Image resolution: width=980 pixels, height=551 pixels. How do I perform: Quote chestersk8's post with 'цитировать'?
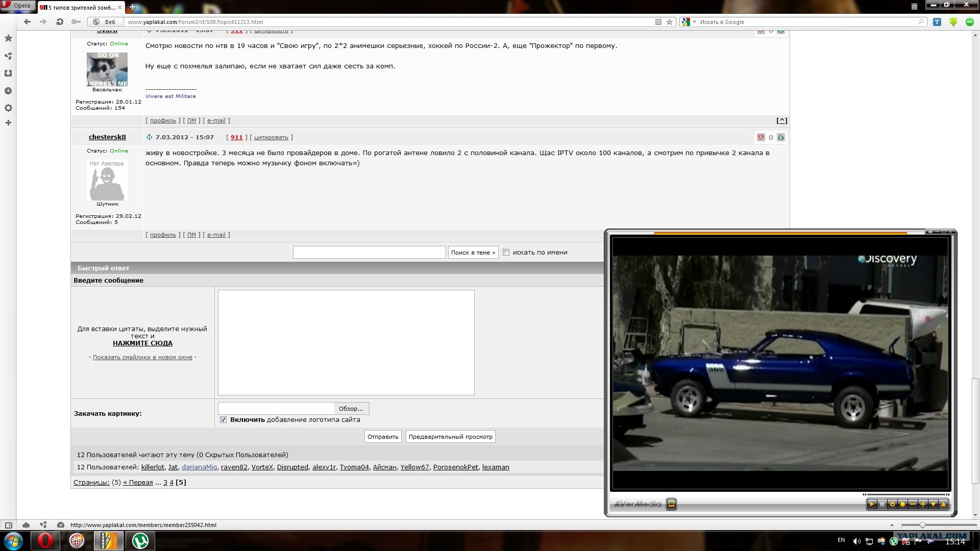point(271,137)
